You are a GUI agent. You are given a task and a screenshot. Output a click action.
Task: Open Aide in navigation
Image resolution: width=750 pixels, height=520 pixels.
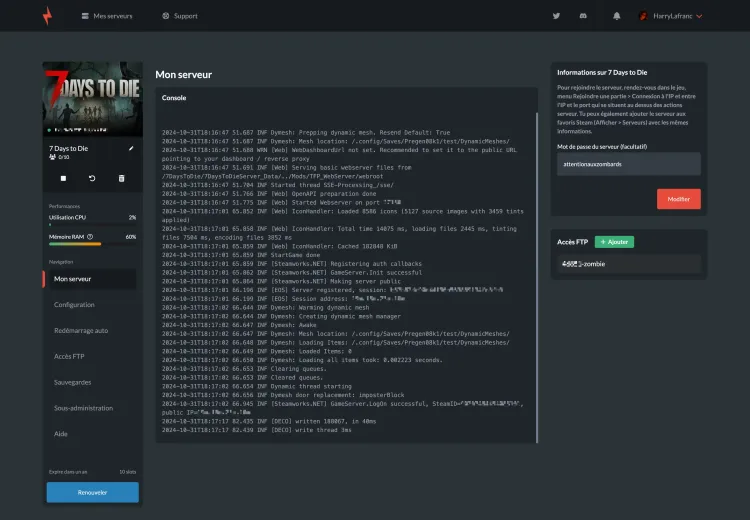tap(61, 434)
